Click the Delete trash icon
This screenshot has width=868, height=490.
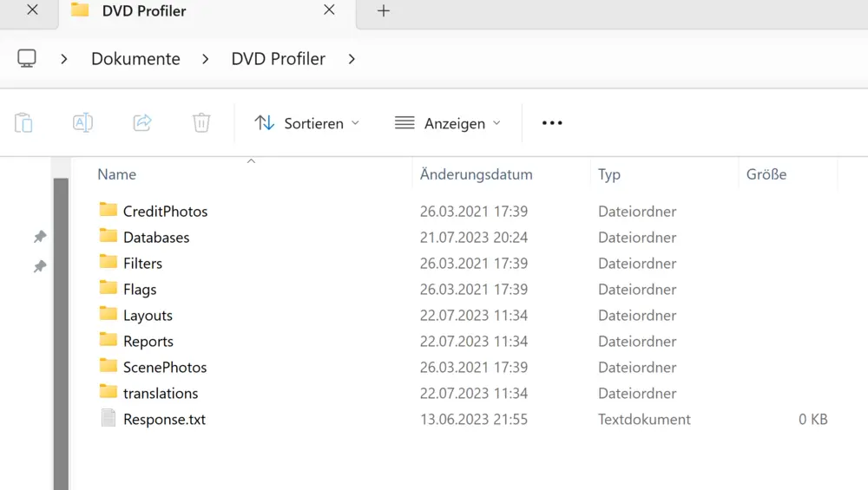(201, 122)
